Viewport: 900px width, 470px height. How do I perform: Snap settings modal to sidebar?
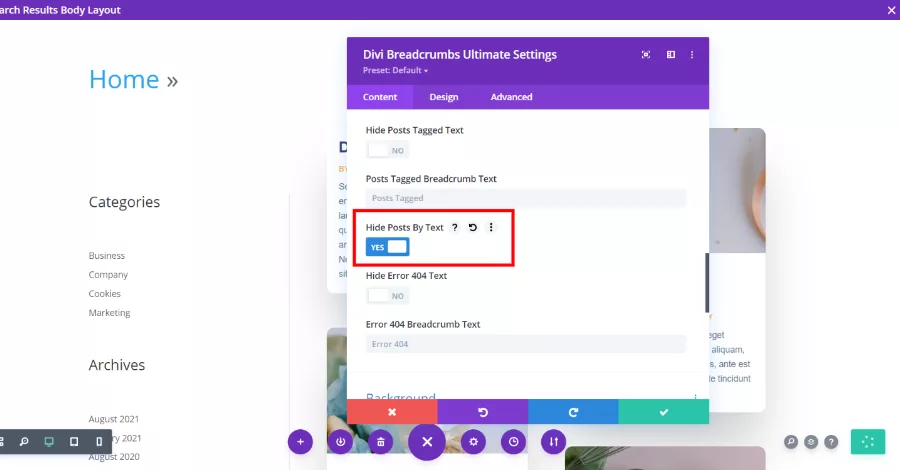tap(670, 55)
